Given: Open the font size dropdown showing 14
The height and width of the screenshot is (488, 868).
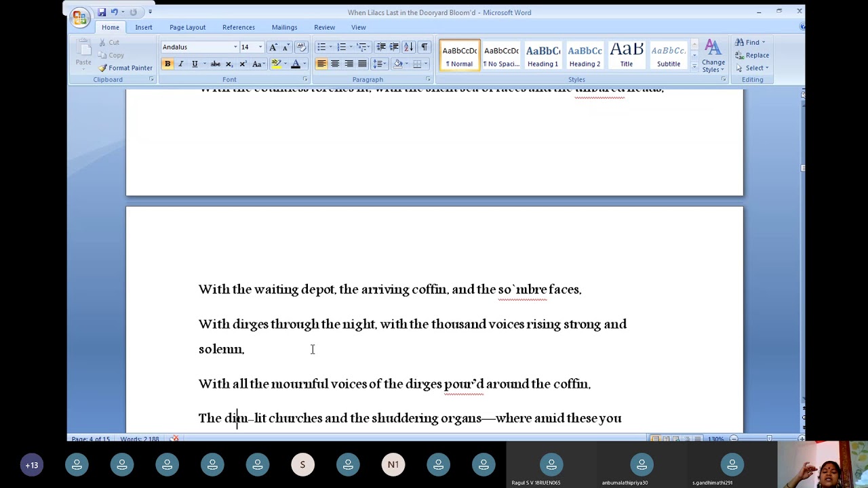Looking at the screenshot, I should click(x=260, y=47).
